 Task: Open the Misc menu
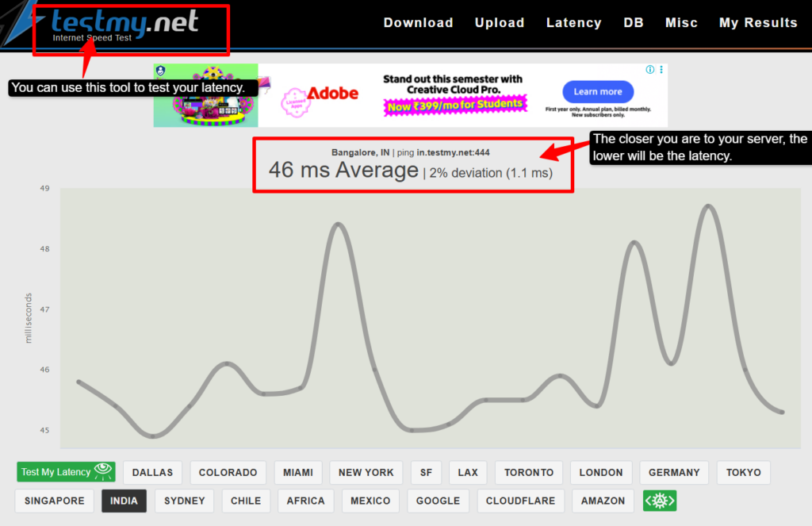(681, 23)
